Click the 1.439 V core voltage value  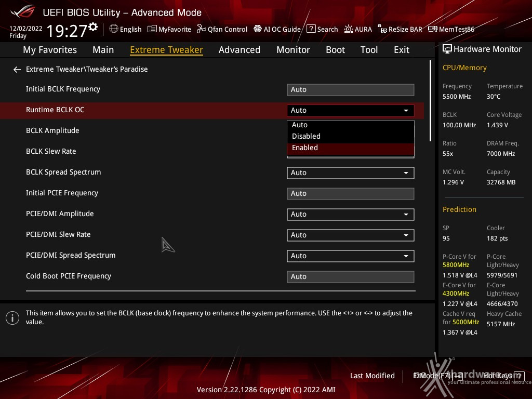(497, 125)
